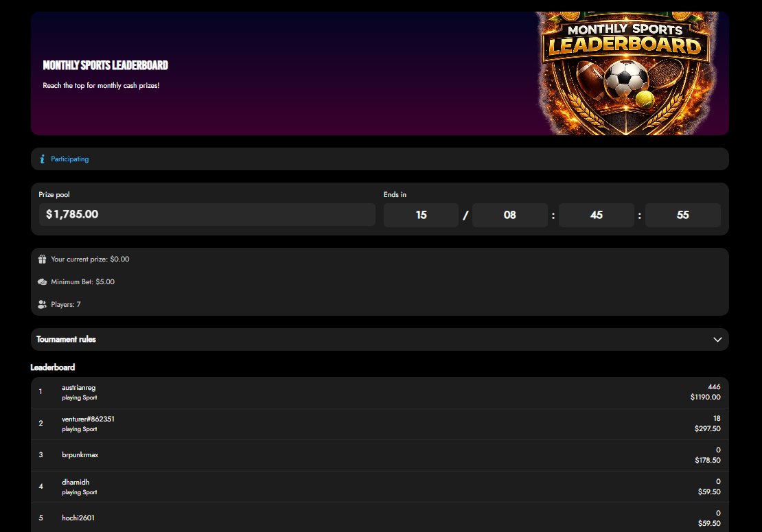Click the info icon beside Participating
762x532 pixels.
(x=42, y=159)
